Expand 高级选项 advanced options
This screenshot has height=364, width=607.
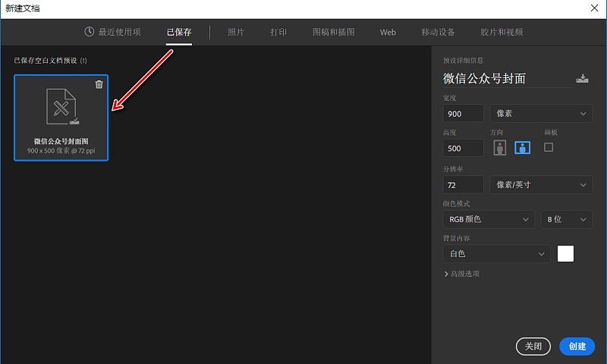pyautogui.click(x=461, y=274)
